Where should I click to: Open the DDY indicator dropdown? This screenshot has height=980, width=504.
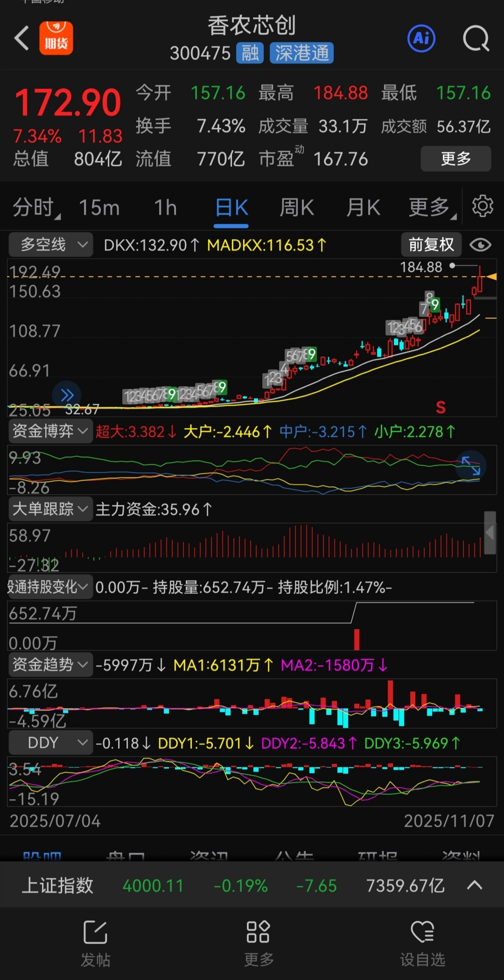click(50, 742)
